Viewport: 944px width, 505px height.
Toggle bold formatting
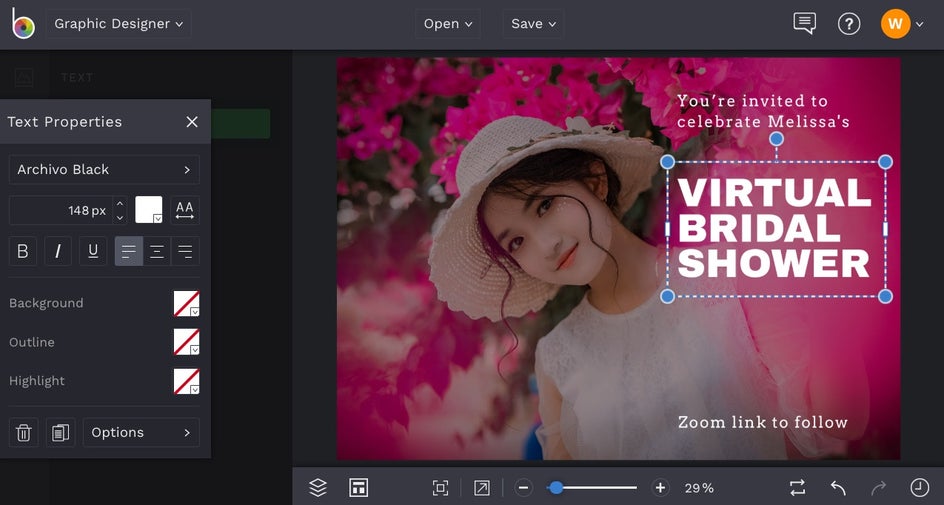pyautogui.click(x=23, y=251)
